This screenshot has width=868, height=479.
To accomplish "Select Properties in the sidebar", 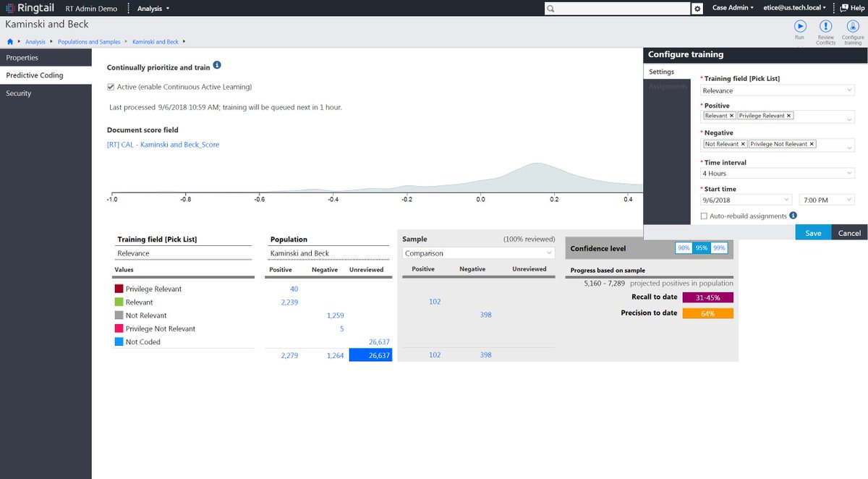I will [x=46, y=58].
